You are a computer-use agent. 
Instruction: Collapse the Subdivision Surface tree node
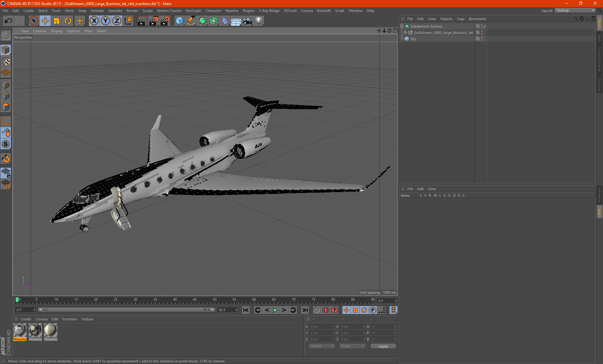coord(402,26)
